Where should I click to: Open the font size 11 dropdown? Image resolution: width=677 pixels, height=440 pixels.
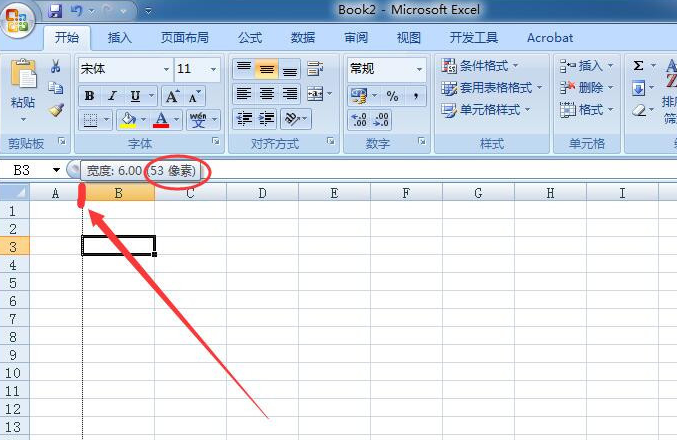tap(213, 69)
